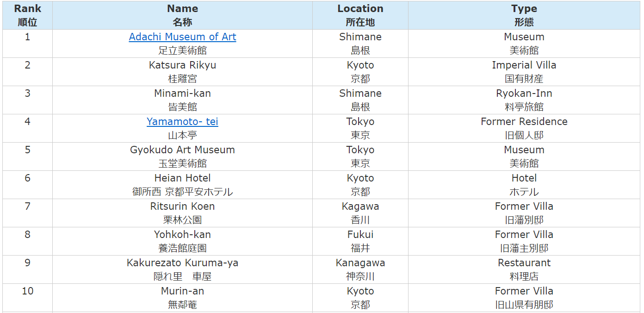Viewport: 644px width, 313px height.
Task: Click the Heian Hotel name cell
Action: 182,185
